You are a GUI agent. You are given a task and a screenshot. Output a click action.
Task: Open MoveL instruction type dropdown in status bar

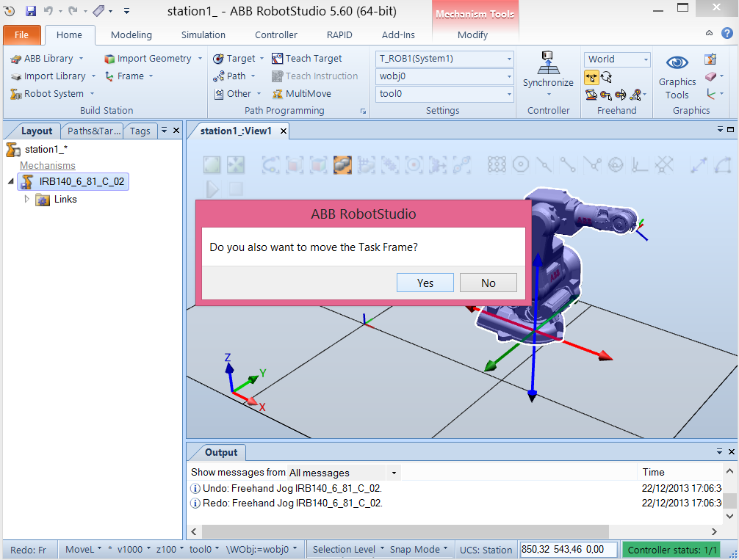(83, 549)
